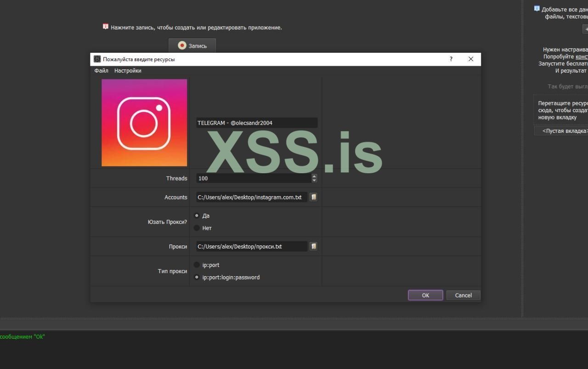Click the dialog's title bar app icon
Image resolution: width=588 pixels, height=369 pixels.
[97, 59]
